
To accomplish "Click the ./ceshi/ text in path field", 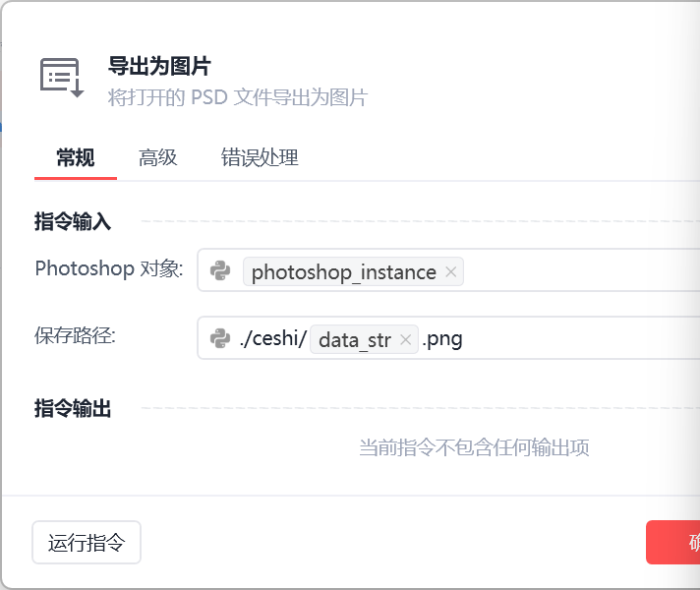I will (x=273, y=340).
